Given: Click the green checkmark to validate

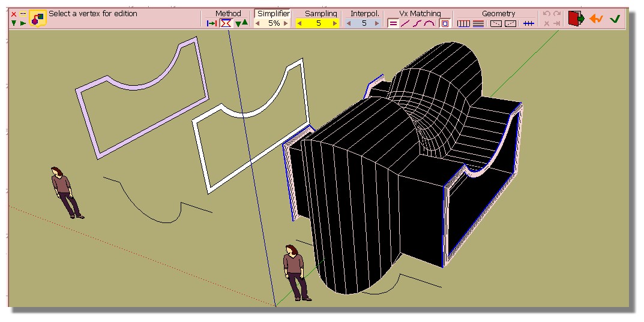Looking at the screenshot, I should coord(615,19).
